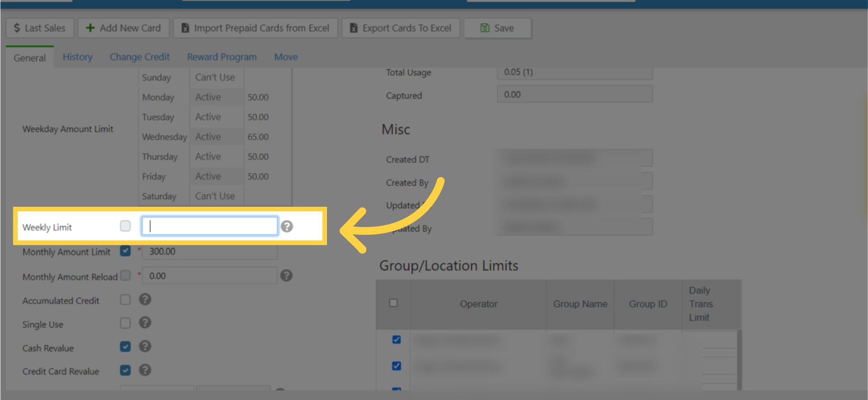868x400 pixels.
Task: Click the Friday 50.00 amount cell
Action: click(267, 176)
